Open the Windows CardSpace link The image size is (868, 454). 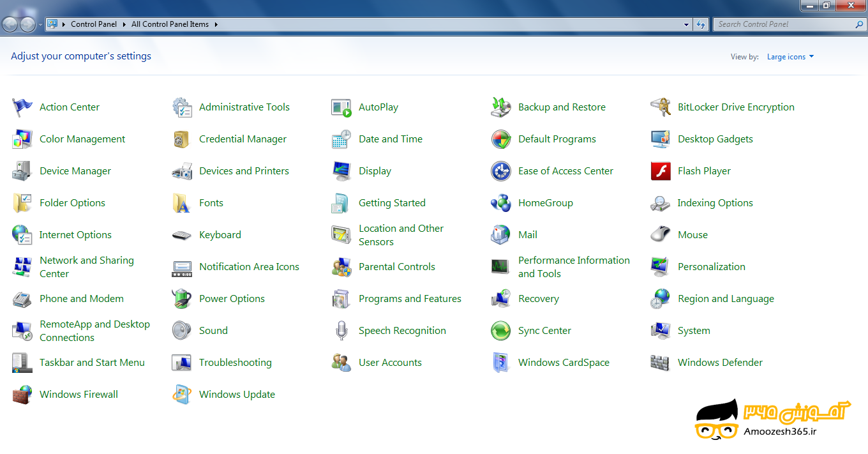pyautogui.click(x=564, y=363)
